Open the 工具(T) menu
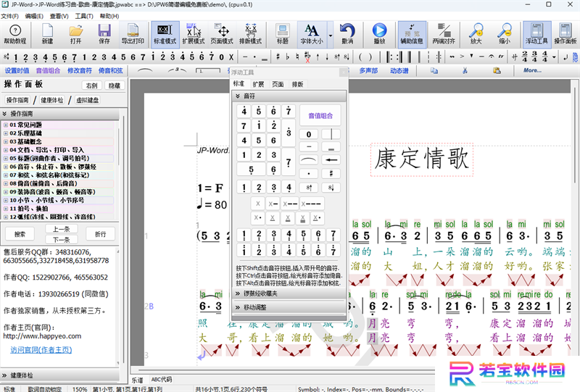Image resolution: width=580 pixels, height=392 pixels. pos(84,16)
